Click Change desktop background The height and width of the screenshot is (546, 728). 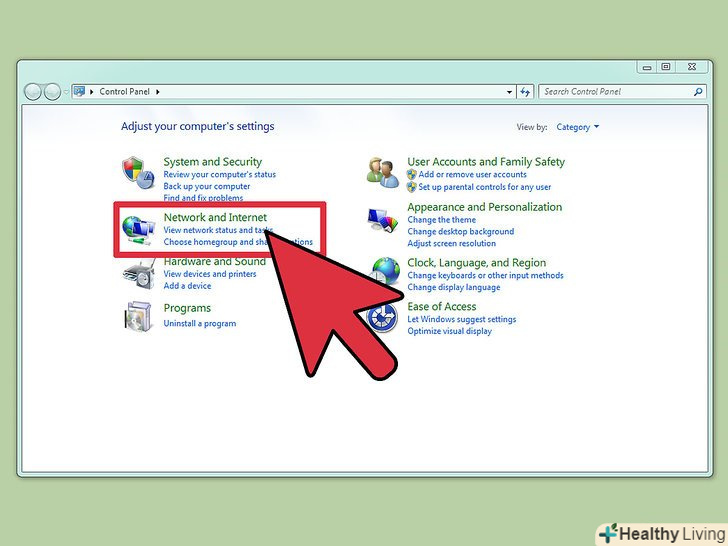461,231
